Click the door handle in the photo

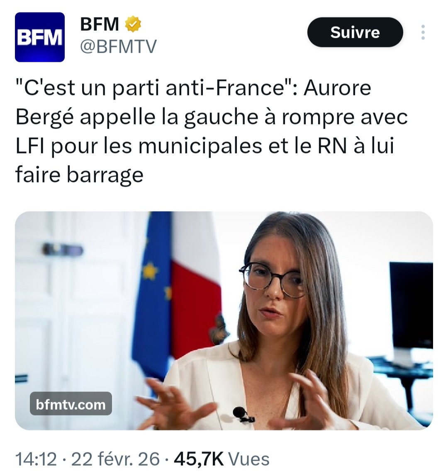[x=63, y=250]
